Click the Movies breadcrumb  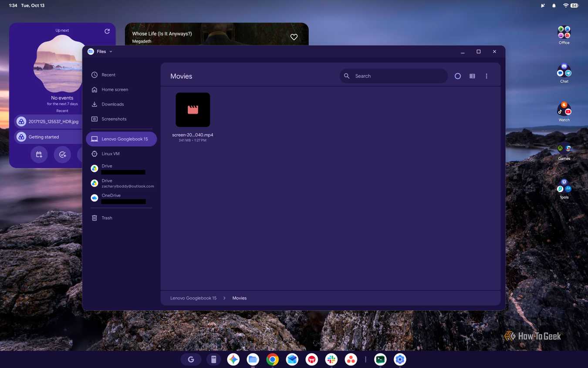(x=240, y=298)
